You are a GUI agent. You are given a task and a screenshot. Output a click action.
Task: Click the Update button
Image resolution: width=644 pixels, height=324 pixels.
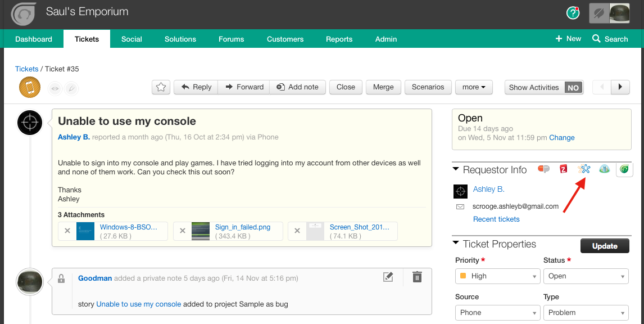coord(605,246)
